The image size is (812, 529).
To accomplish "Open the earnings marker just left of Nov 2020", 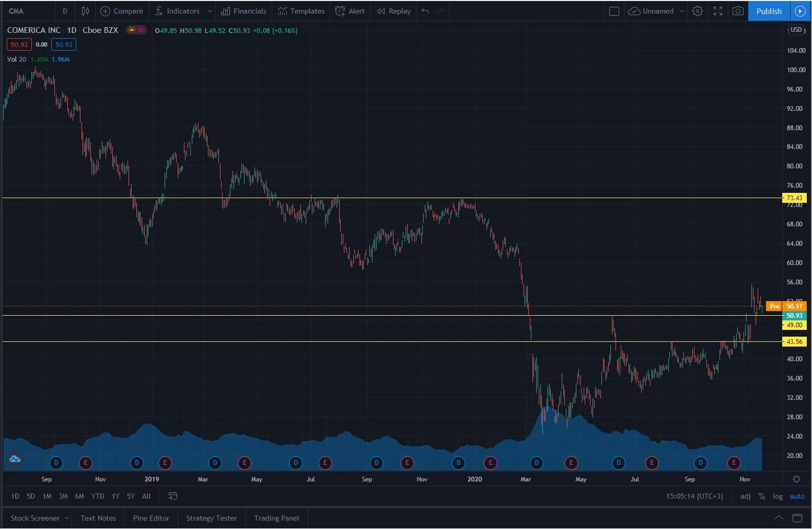I will point(734,463).
